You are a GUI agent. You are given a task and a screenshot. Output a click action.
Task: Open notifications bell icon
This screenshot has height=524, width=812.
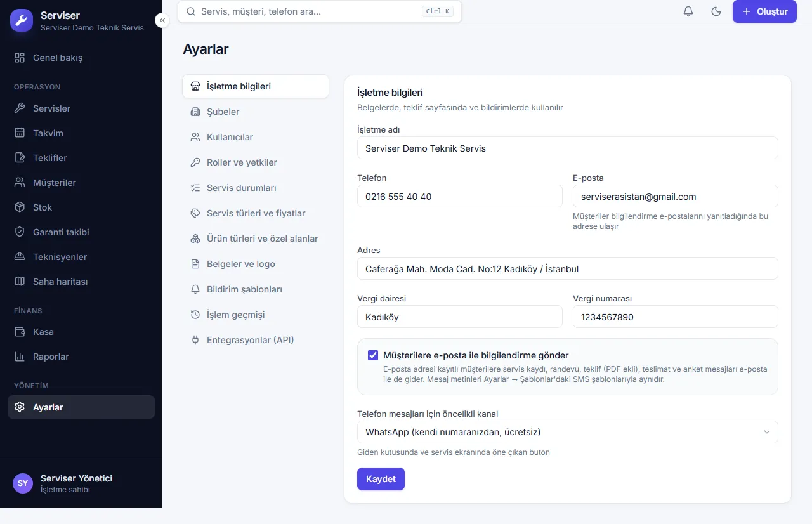coord(688,11)
